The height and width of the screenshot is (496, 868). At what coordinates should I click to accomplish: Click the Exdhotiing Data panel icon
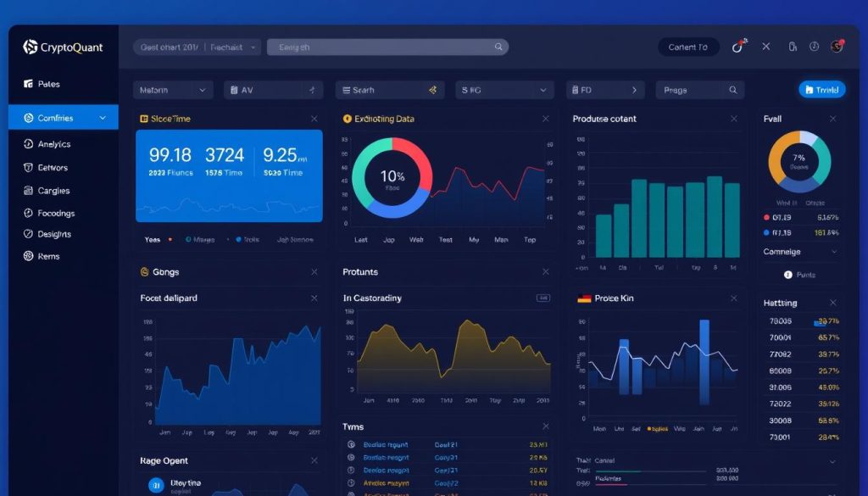(347, 119)
